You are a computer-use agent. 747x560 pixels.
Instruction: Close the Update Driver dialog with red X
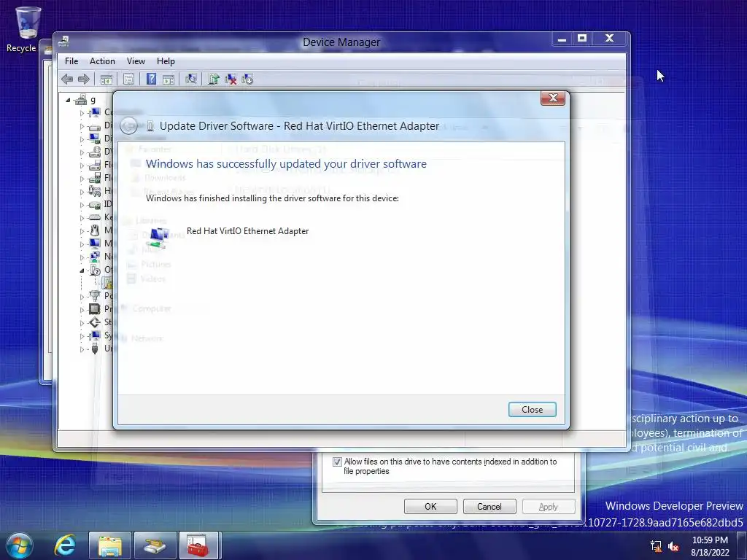pos(553,98)
